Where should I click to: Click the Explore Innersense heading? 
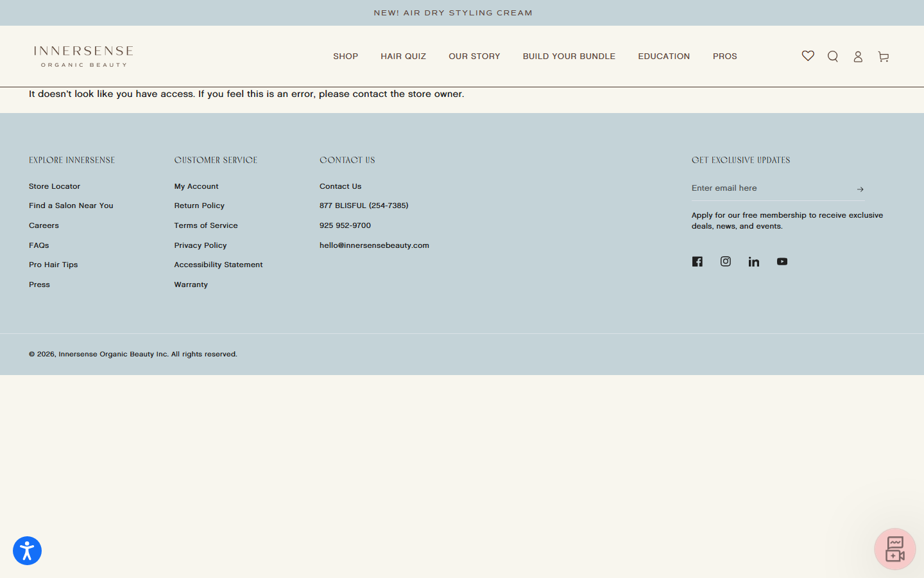[72, 161]
